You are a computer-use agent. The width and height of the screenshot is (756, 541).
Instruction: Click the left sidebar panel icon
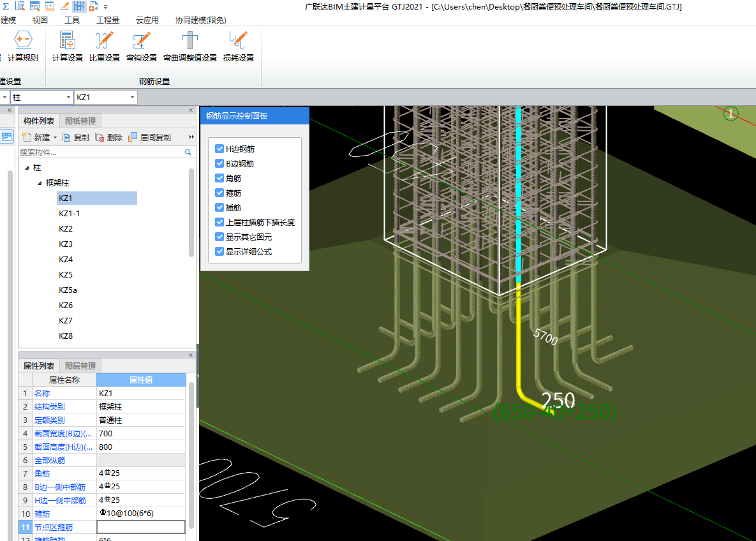pos(7,137)
